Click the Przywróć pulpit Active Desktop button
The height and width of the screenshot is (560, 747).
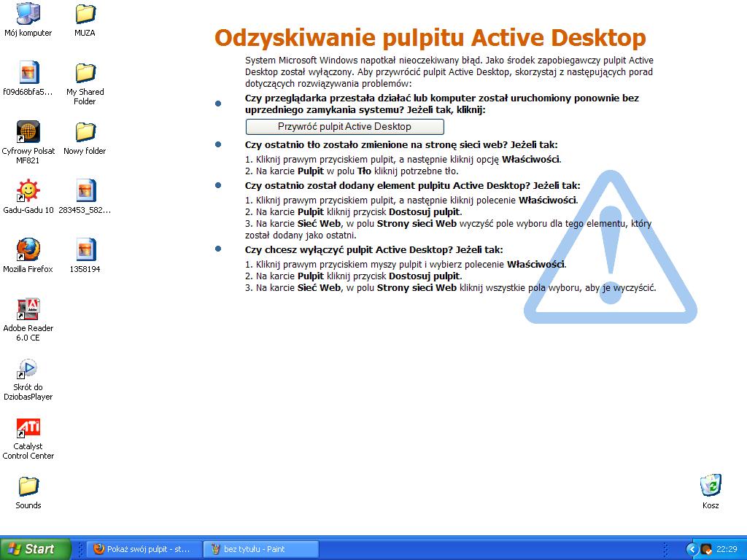tap(344, 127)
